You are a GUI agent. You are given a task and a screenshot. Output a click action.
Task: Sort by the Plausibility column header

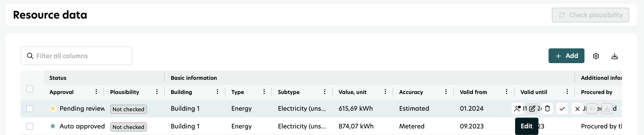click(125, 92)
